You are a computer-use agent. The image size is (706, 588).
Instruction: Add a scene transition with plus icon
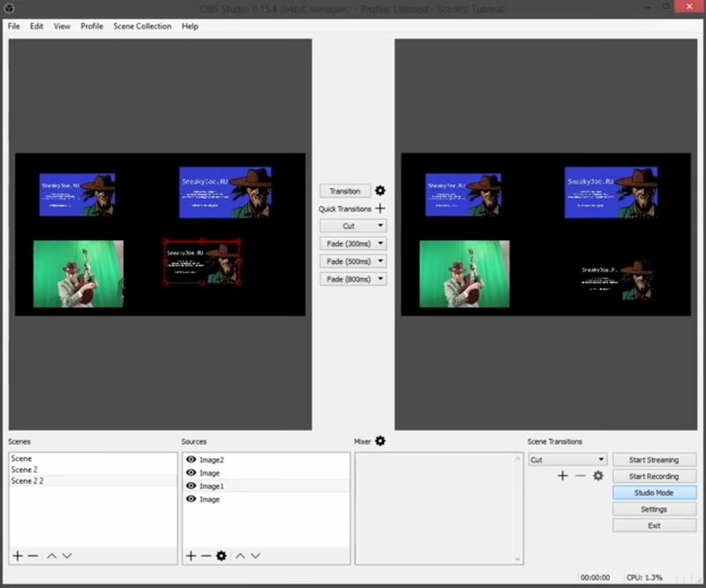[562, 476]
